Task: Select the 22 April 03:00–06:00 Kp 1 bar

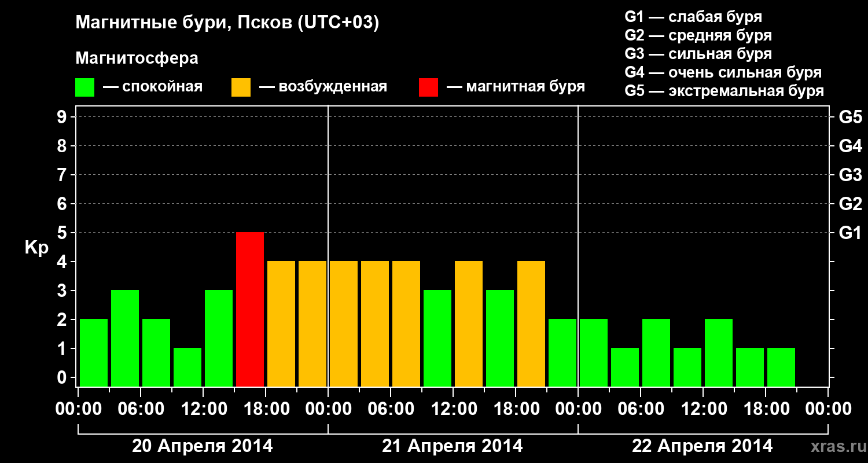Action: click(x=625, y=367)
